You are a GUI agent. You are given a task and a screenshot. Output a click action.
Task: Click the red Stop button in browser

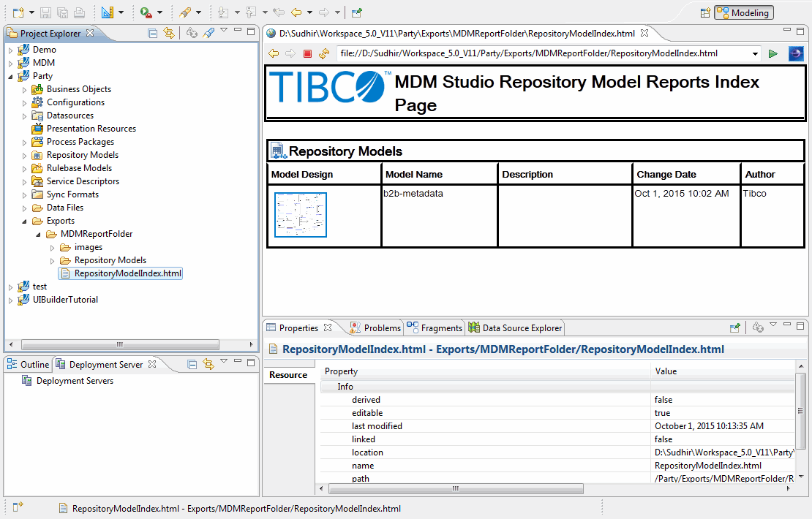pos(307,53)
